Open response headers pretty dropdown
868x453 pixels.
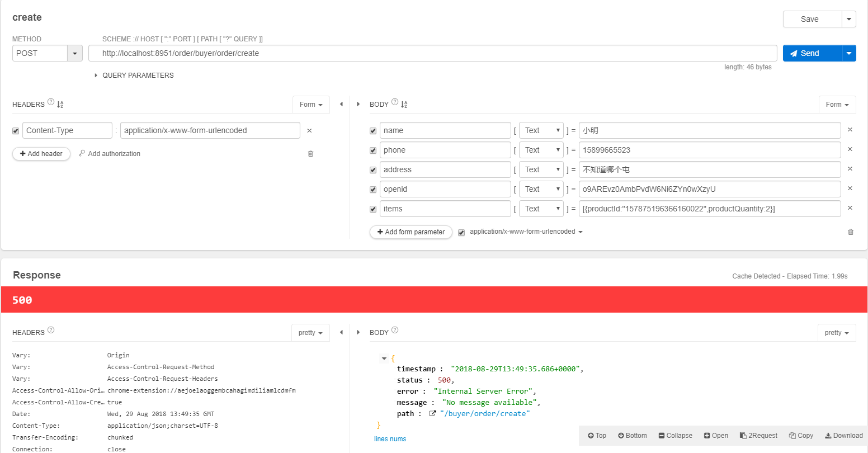pos(310,333)
